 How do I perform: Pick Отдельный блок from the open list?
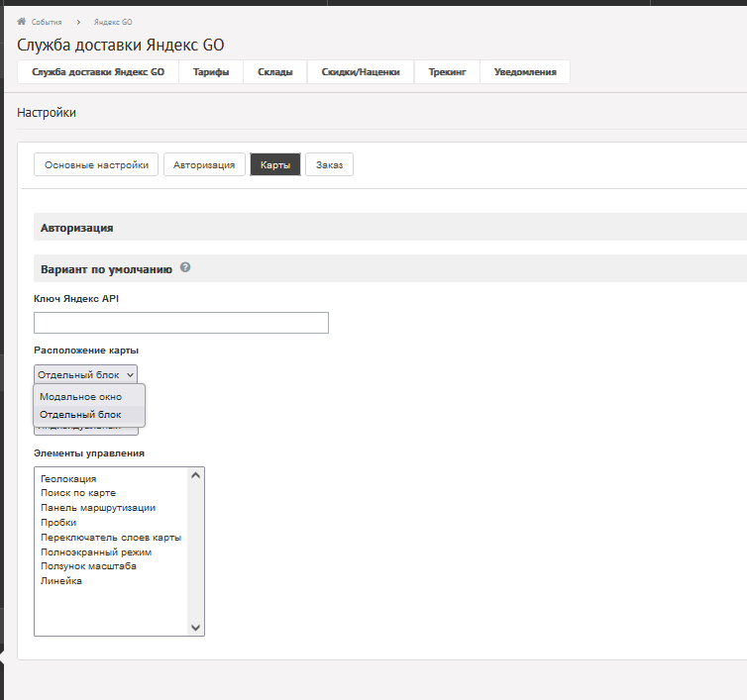(x=80, y=414)
